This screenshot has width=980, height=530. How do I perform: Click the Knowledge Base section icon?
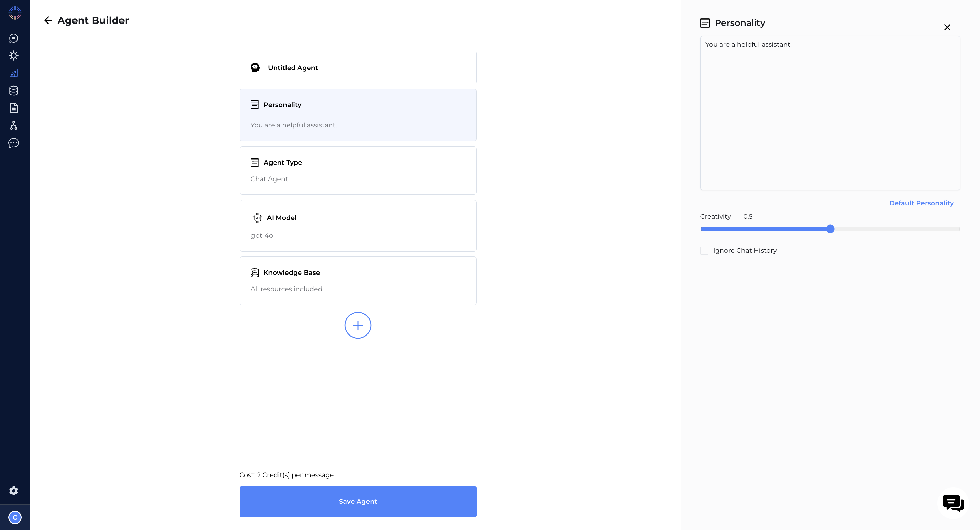(254, 272)
